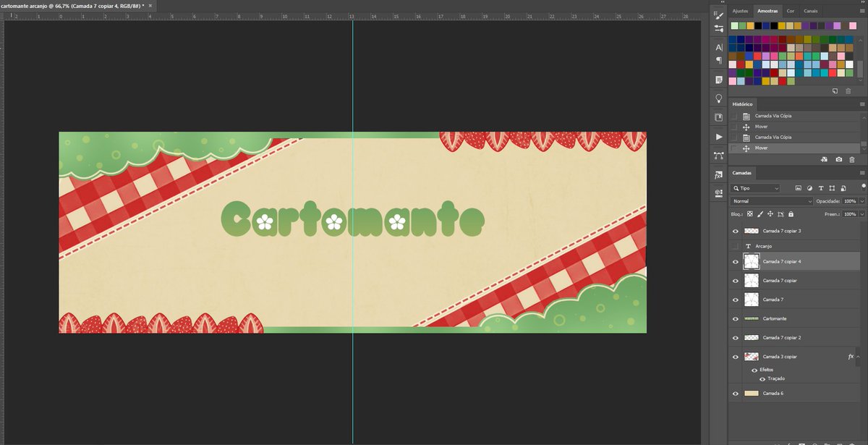Lock transparent pixels in layers panel

pos(750,214)
